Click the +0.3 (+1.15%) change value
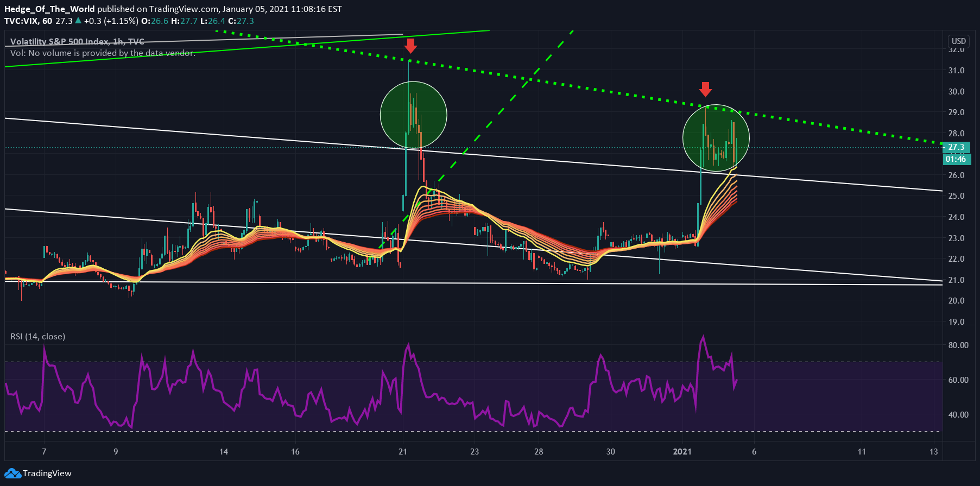980x486 pixels. pyautogui.click(x=111, y=21)
